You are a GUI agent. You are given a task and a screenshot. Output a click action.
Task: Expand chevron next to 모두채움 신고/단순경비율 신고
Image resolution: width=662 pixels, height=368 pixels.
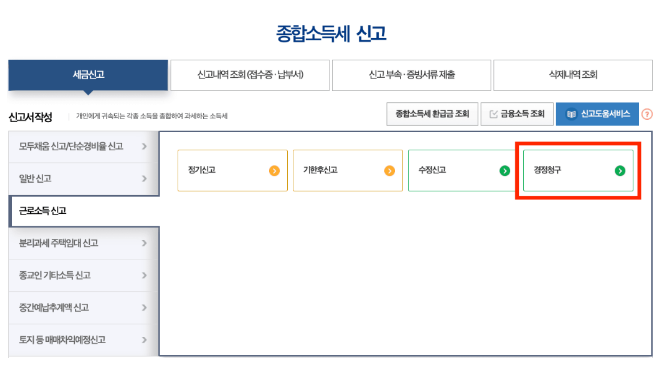tap(144, 146)
